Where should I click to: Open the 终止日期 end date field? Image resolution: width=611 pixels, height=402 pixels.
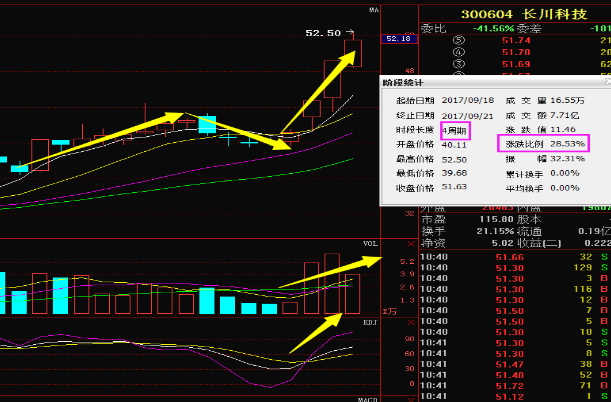440,116
